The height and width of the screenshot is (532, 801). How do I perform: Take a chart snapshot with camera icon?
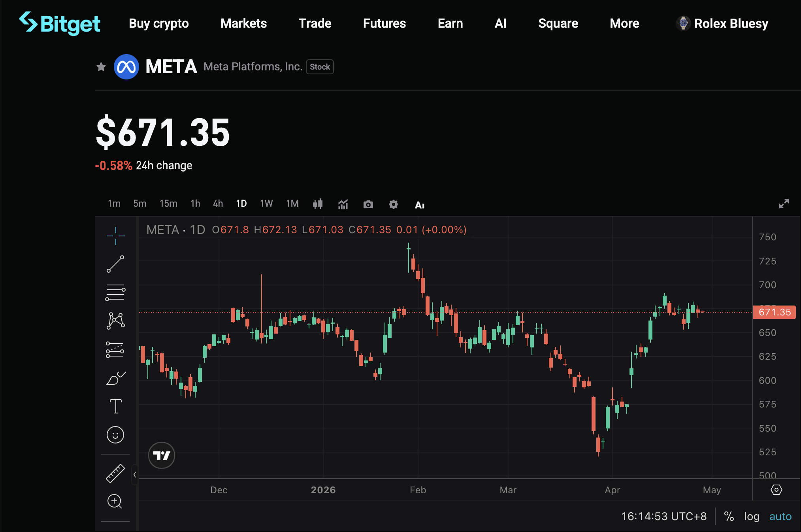click(368, 204)
